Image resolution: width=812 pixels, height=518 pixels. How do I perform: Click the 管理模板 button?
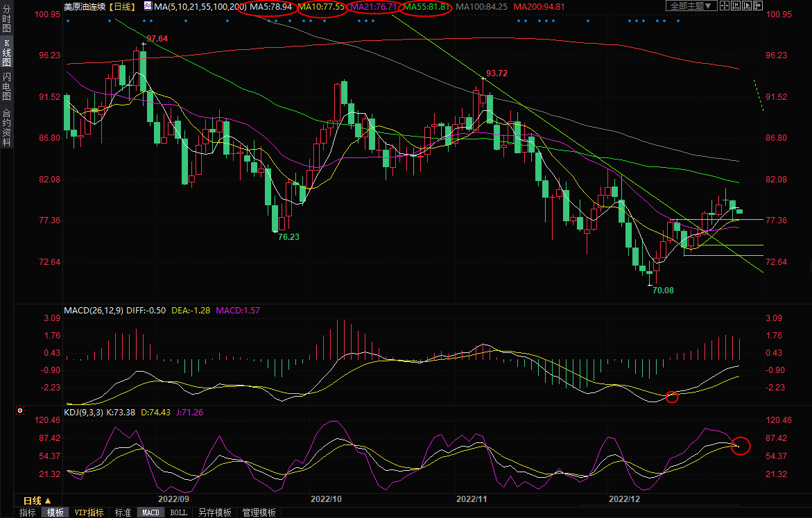click(x=258, y=512)
